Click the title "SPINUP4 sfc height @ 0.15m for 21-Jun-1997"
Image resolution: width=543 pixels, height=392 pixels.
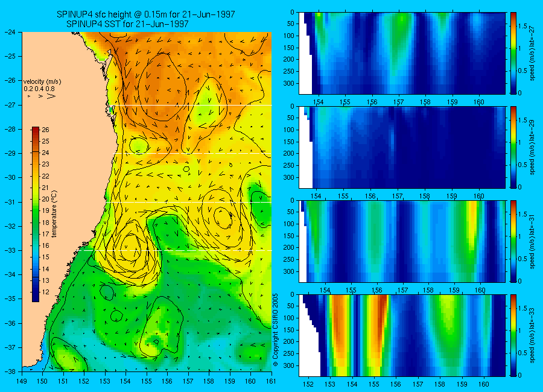click(146, 14)
